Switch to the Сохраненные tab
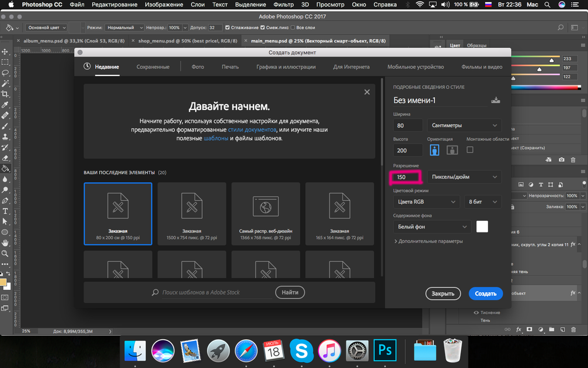 click(153, 67)
